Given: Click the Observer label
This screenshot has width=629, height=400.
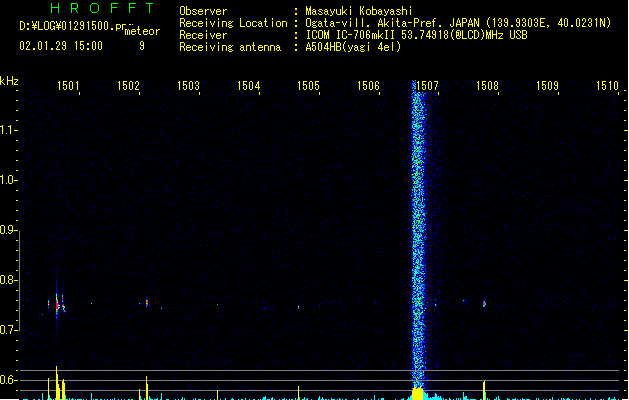Looking at the screenshot, I should [203, 11].
